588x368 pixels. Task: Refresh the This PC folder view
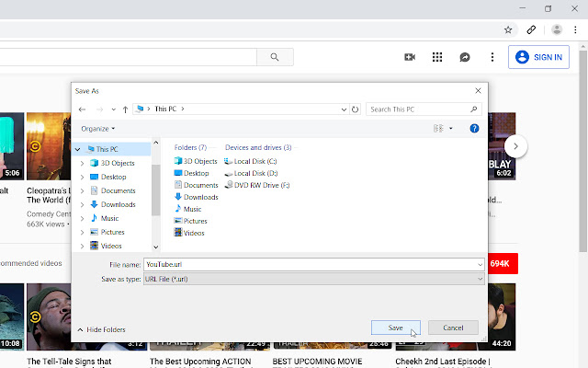click(356, 109)
